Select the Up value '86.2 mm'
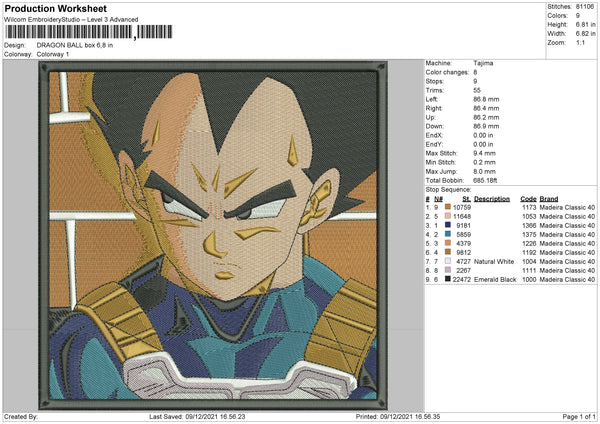The width and height of the screenshot is (600, 424). click(x=486, y=117)
